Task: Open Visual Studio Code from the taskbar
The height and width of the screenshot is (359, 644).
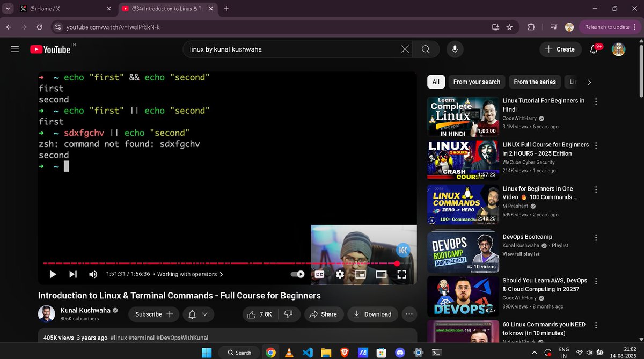Action: click(308, 353)
